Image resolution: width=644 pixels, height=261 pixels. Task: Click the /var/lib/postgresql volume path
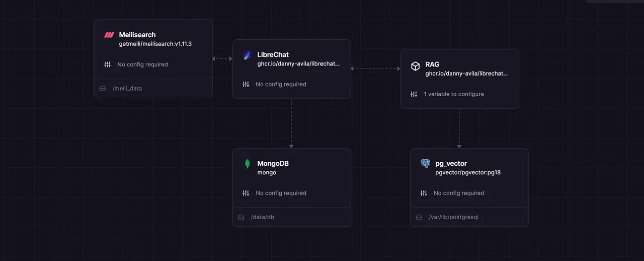point(454,217)
